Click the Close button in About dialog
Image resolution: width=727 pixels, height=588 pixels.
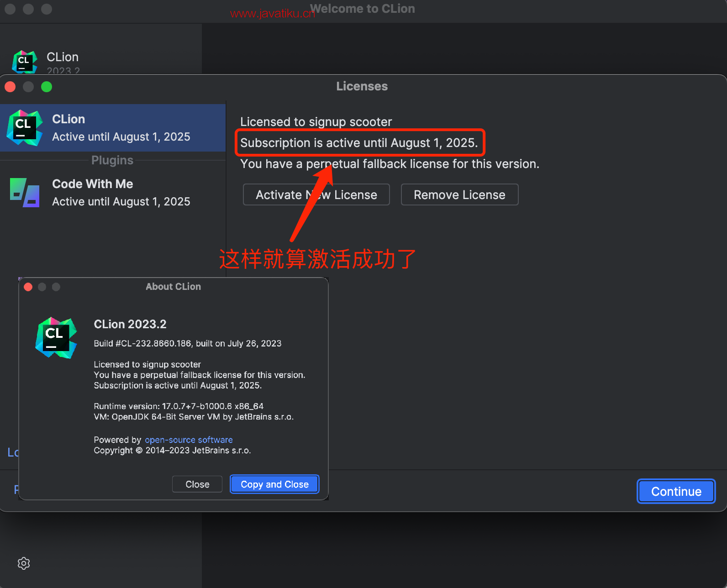click(197, 484)
